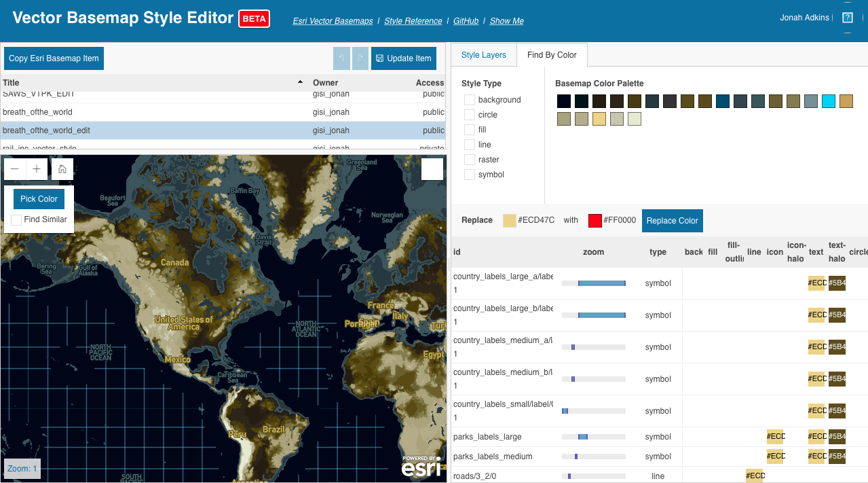Viewport: 868px width, 483px height.
Task: Select the Find By Color tab
Action: tap(552, 55)
